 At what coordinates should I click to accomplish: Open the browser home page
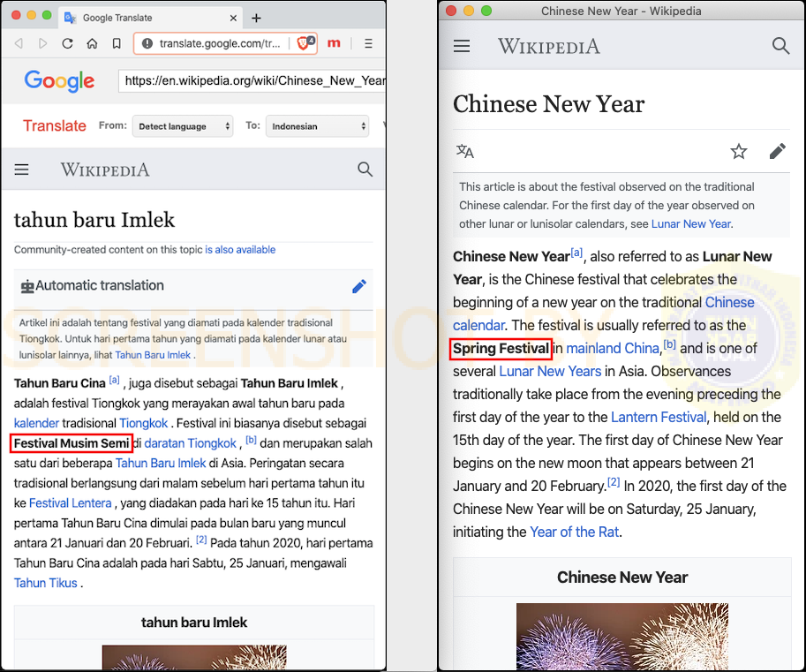coord(92,43)
